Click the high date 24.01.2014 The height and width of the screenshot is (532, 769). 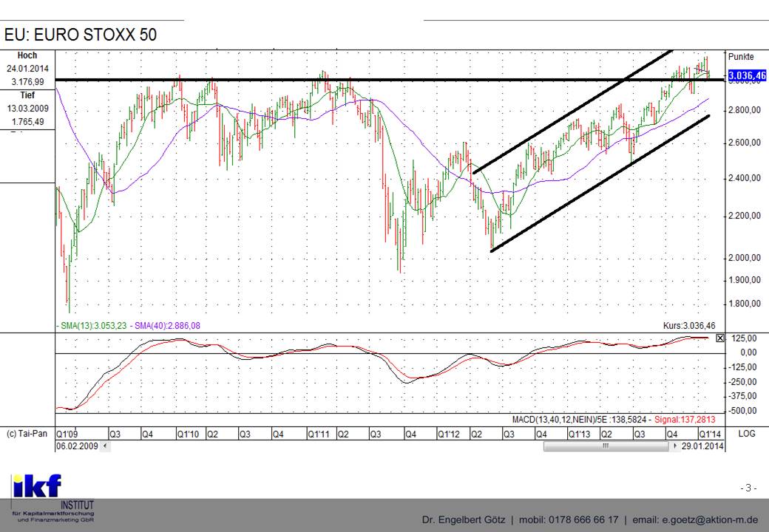pos(27,69)
